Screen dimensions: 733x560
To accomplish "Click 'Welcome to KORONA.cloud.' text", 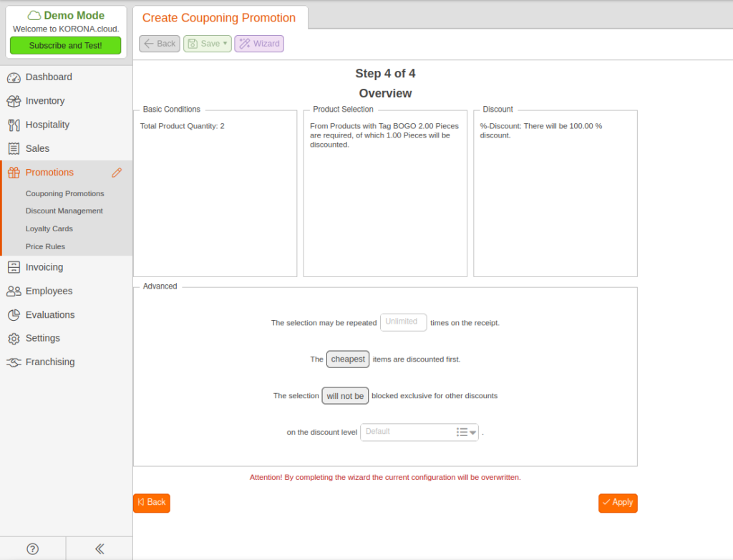I will (x=66, y=29).
